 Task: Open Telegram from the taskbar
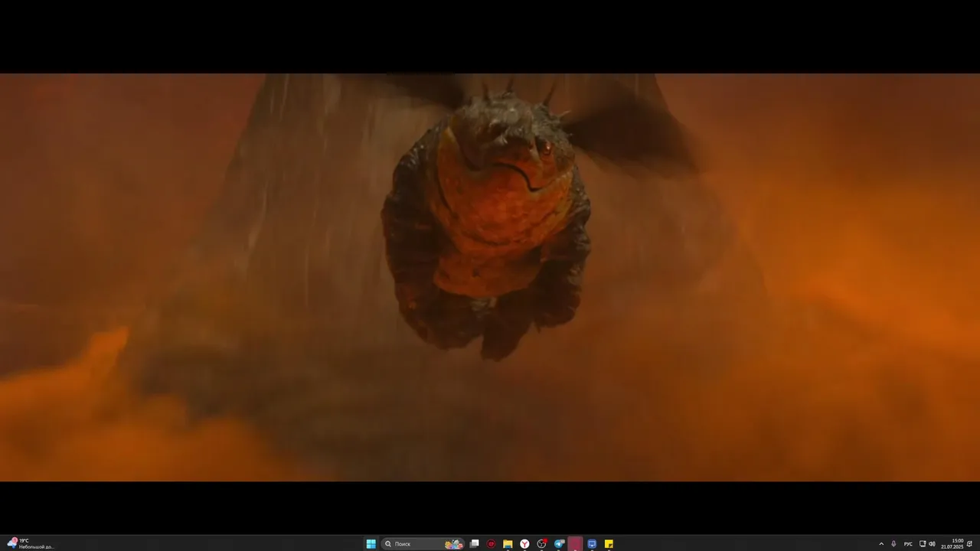point(559,544)
